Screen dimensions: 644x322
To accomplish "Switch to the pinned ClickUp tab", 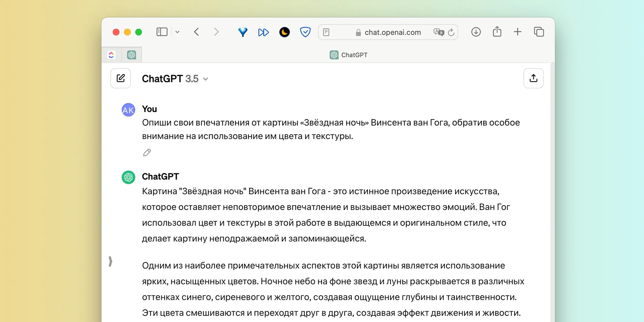I will (111, 55).
